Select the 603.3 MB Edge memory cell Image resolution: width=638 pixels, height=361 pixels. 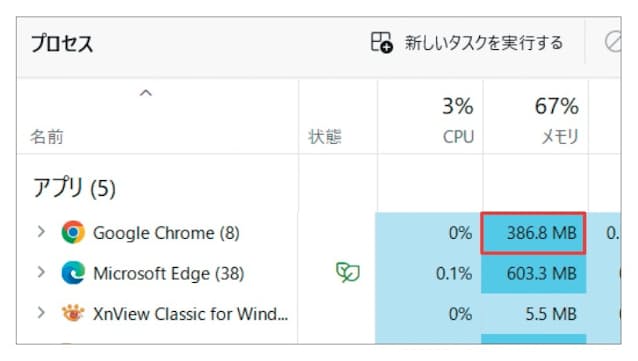533,273
